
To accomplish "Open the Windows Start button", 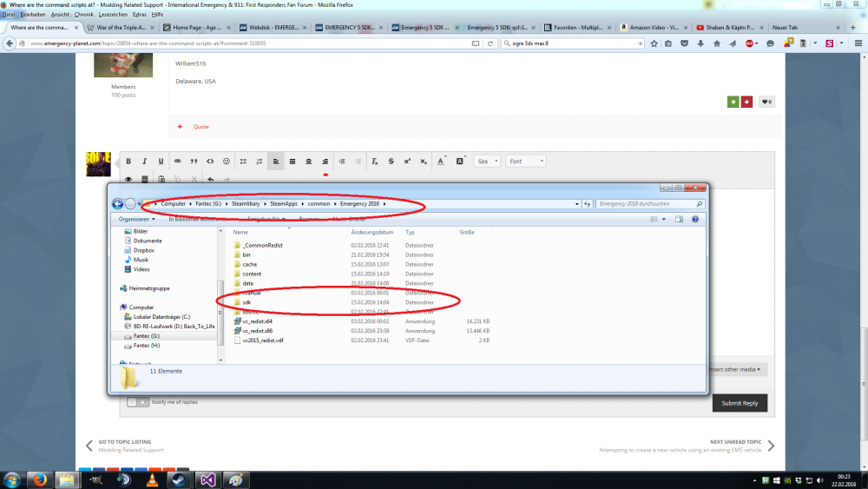I will 11,480.
